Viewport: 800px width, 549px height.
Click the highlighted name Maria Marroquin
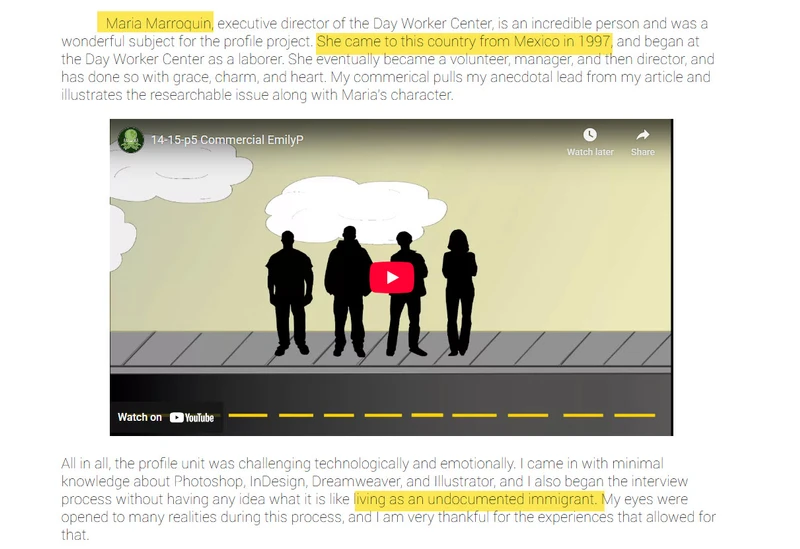(x=155, y=23)
